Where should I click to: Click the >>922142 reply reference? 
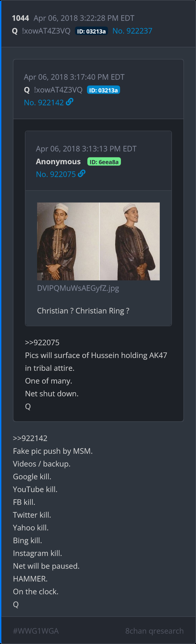tap(30, 438)
